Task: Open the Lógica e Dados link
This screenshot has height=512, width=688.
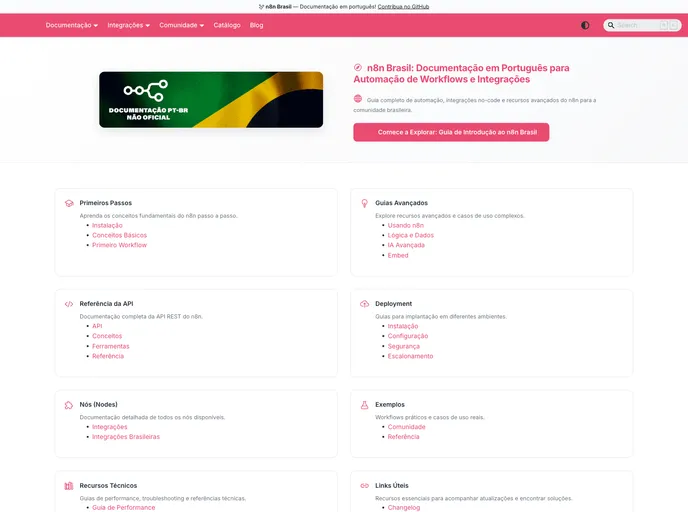Action: pyautogui.click(x=411, y=235)
